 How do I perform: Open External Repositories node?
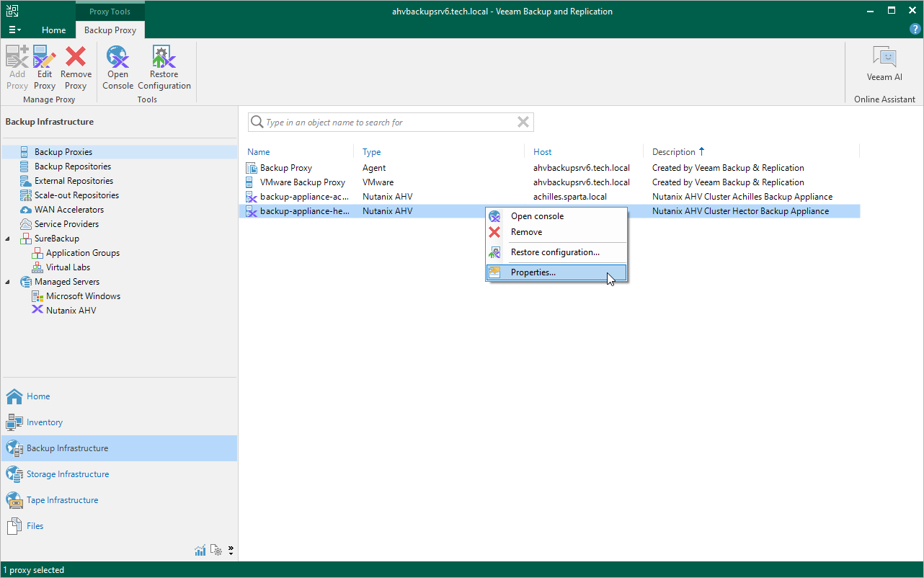point(74,181)
